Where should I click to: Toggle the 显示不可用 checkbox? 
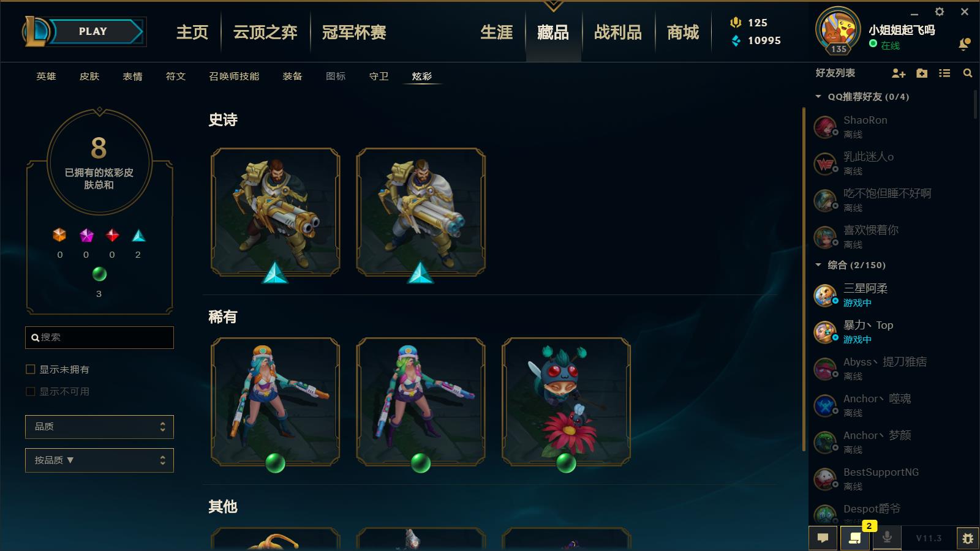(30, 391)
